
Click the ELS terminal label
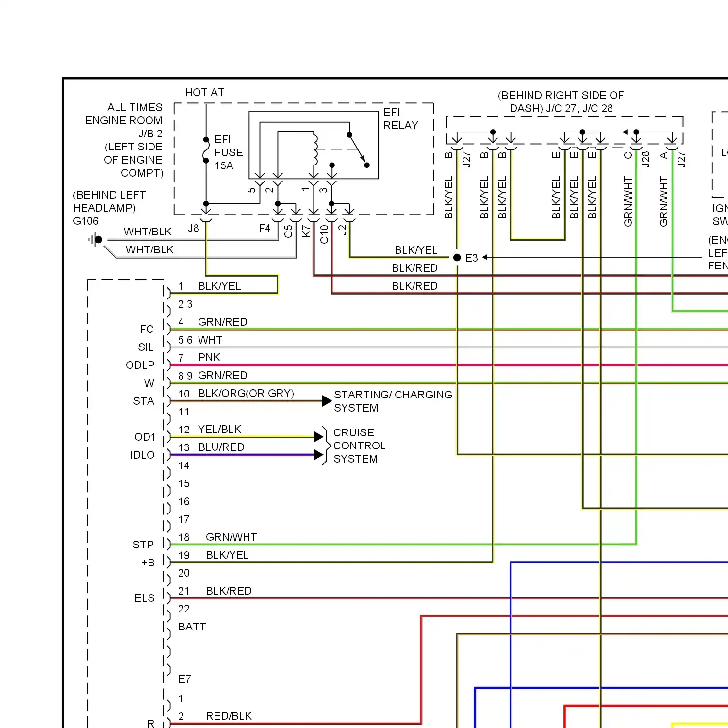pyautogui.click(x=145, y=598)
